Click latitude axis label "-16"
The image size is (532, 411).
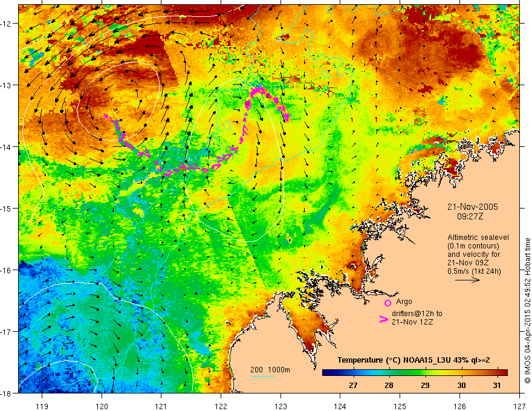pos(7,270)
